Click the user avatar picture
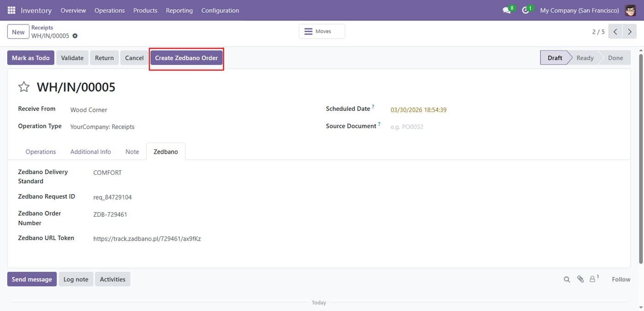This screenshot has height=311, width=644. (631, 10)
